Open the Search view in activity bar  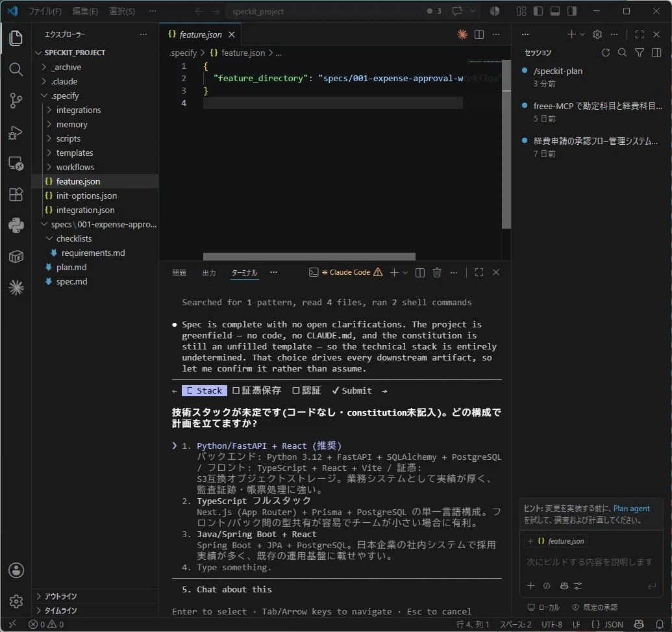click(x=16, y=70)
